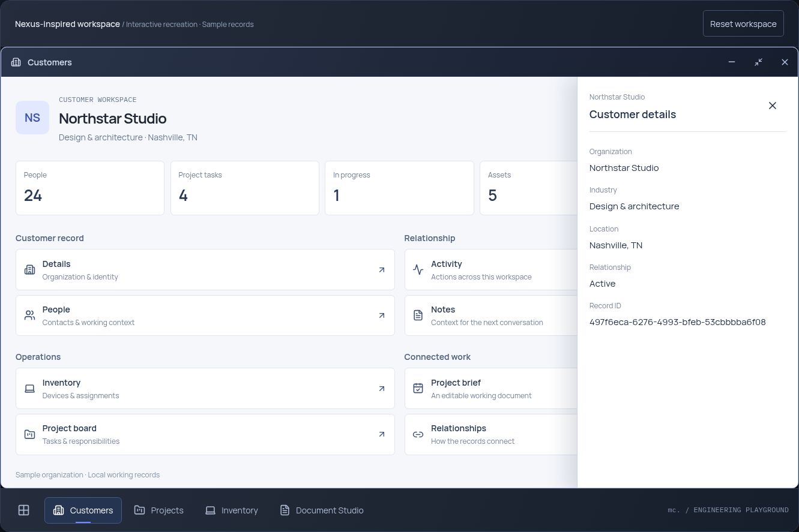Screen dimensions: 799x532
Task: Open the People contacts card
Action: (205, 315)
